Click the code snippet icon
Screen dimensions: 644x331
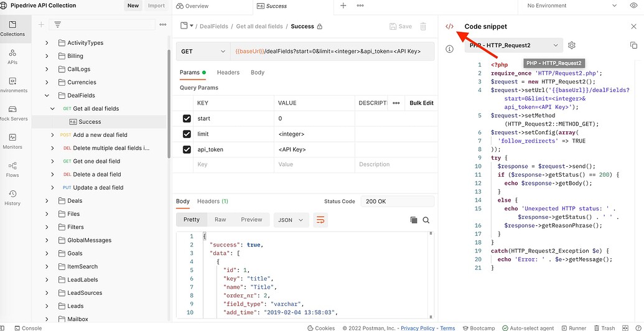[450, 26]
